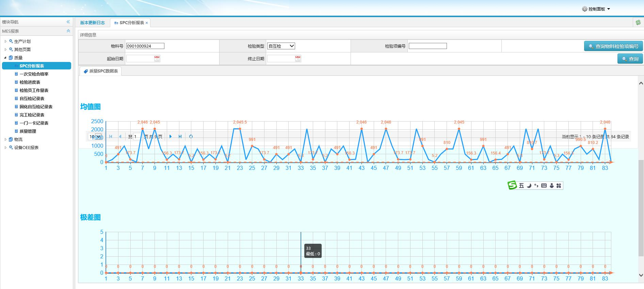Viewport: 644px width, 289px height.
Task: Click the green refresh icon at top right
Action: coord(638,22)
